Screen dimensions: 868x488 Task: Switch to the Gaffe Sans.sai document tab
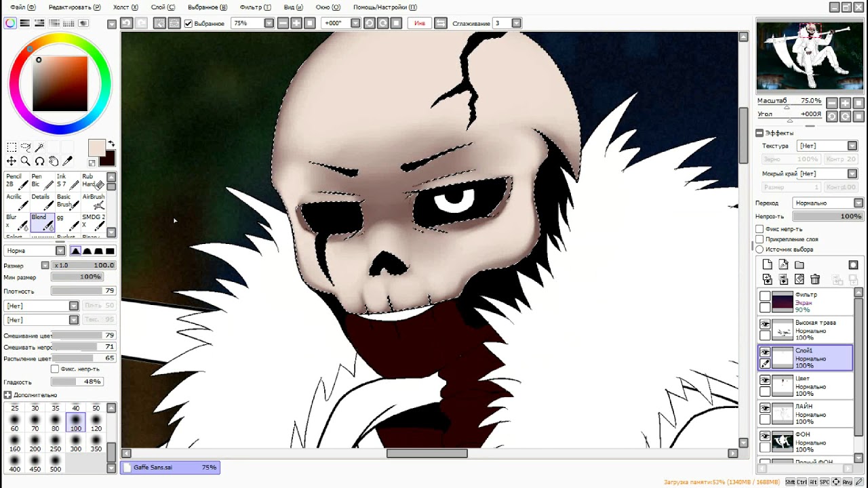tap(170, 467)
